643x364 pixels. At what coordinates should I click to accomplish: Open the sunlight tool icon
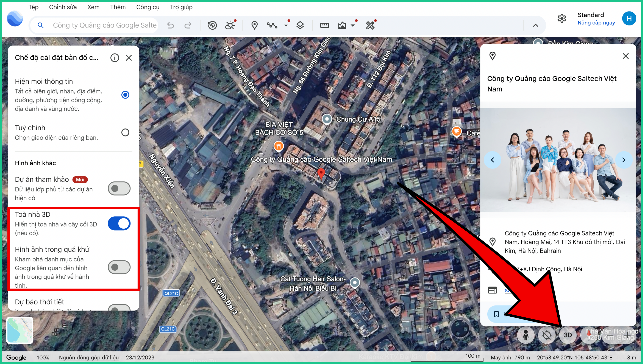(230, 25)
